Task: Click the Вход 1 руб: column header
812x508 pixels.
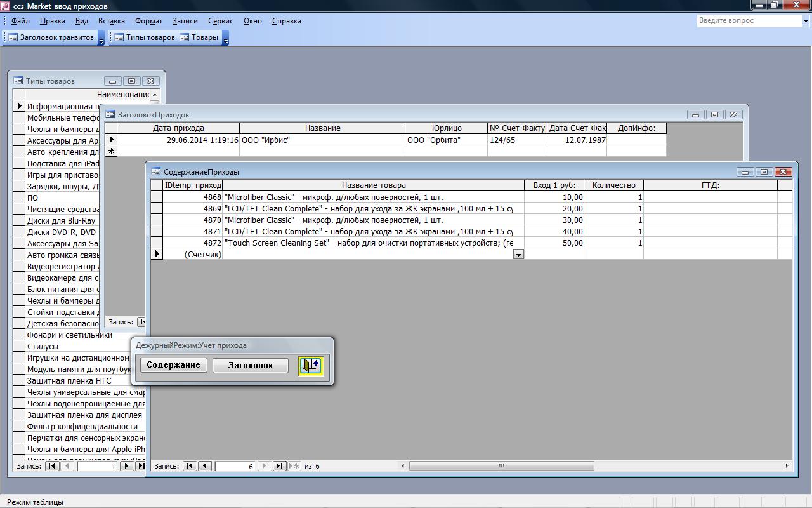Action: (554, 185)
